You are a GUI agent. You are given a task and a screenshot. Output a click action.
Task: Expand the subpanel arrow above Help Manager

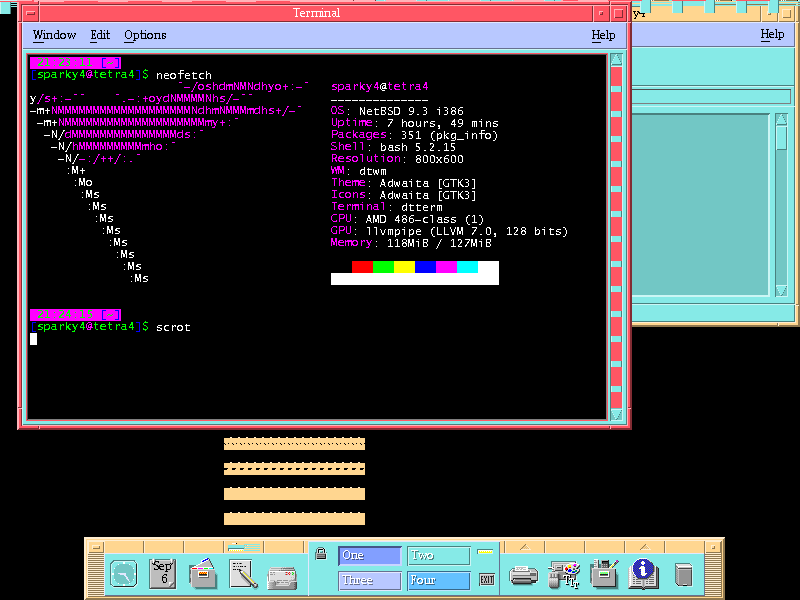coord(643,547)
